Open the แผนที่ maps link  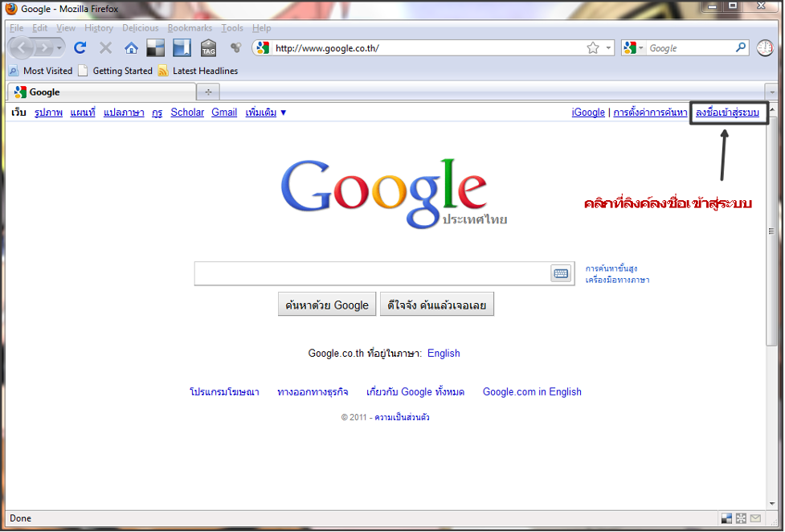[x=83, y=113]
